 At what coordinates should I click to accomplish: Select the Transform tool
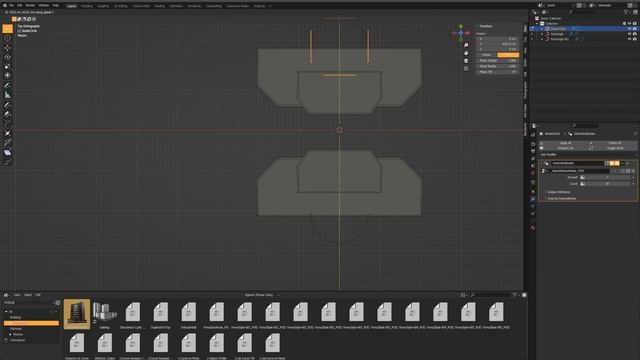[7, 76]
